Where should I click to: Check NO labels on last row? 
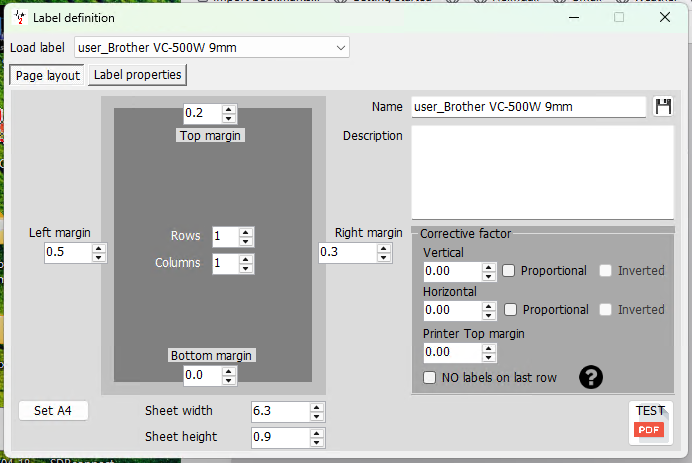click(429, 377)
